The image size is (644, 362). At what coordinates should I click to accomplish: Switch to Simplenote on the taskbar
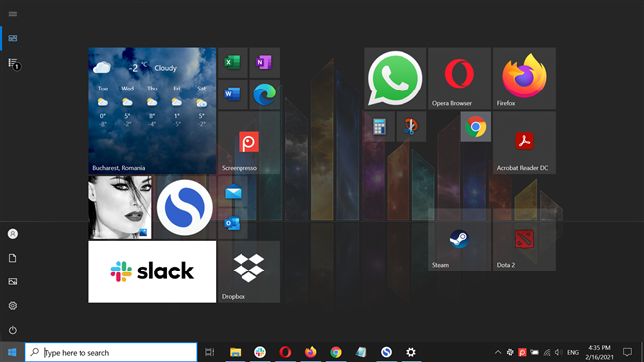pyautogui.click(x=386, y=352)
